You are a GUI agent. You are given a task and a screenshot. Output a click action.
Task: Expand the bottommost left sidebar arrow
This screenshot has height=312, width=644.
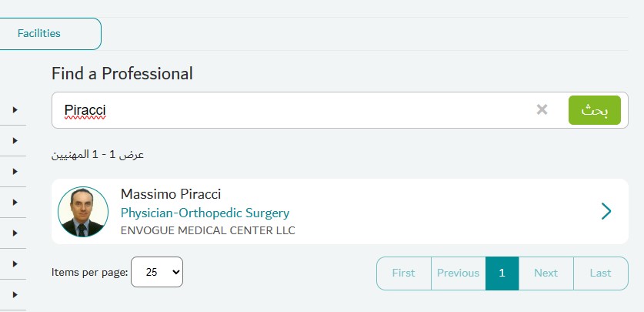point(15,294)
